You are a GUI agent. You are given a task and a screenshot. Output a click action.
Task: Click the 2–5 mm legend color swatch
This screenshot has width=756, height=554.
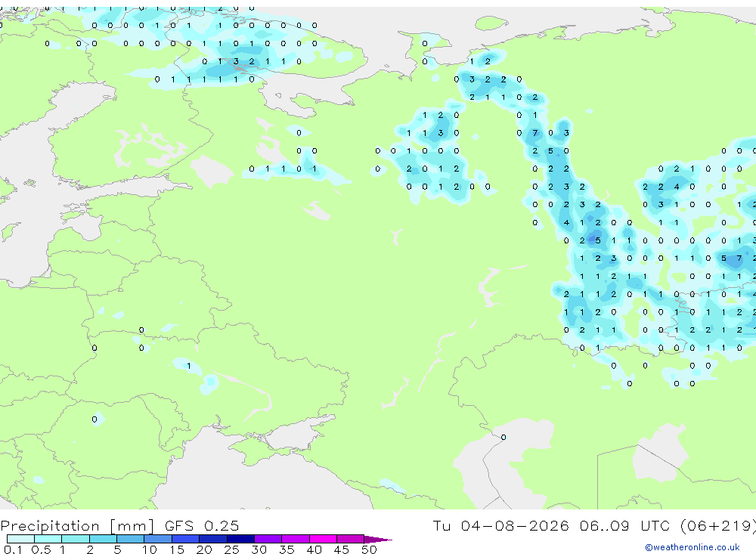tap(103, 539)
